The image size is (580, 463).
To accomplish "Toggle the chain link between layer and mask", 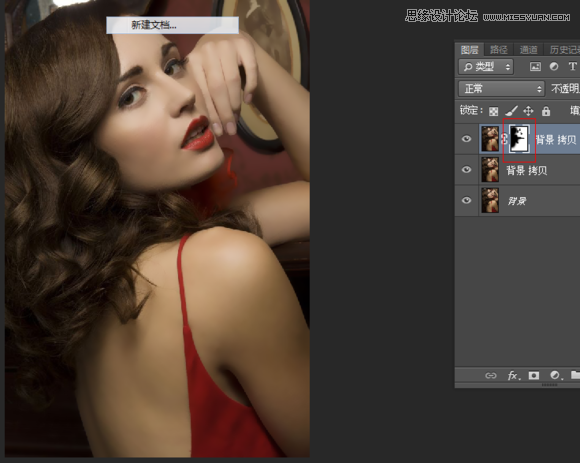I will (x=504, y=139).
